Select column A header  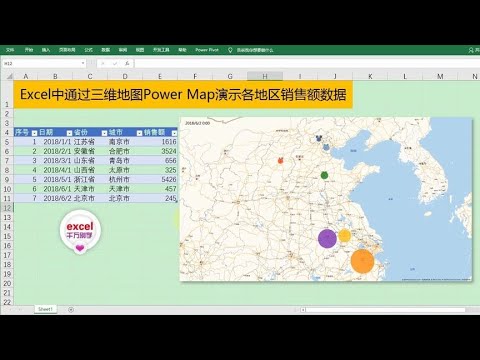coord(26,77)
